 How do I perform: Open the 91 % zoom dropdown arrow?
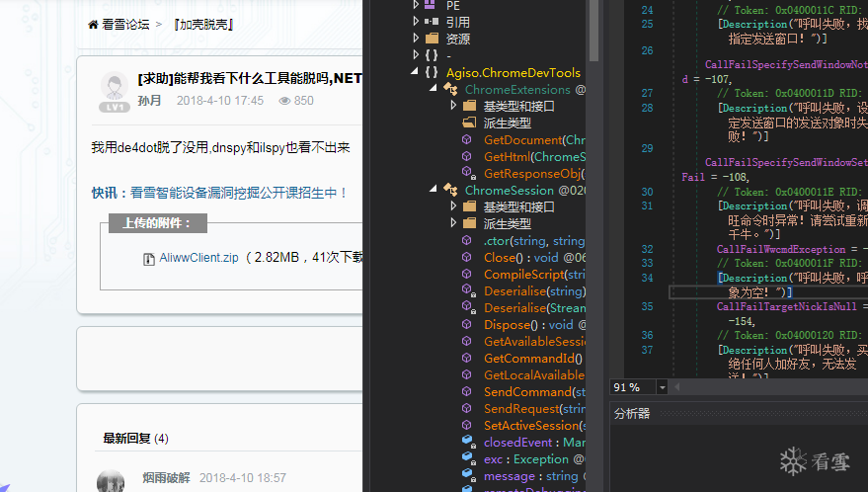tap(662, 387)
